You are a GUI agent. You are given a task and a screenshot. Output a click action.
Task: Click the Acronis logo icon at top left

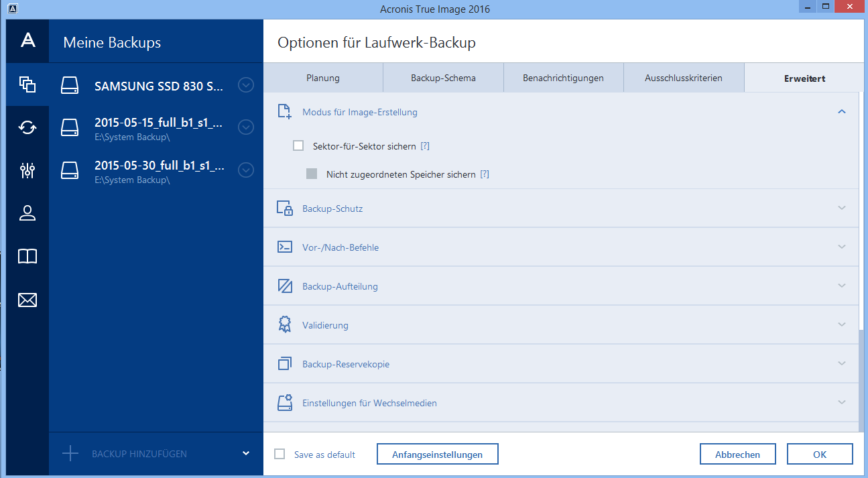click(27, 41)
